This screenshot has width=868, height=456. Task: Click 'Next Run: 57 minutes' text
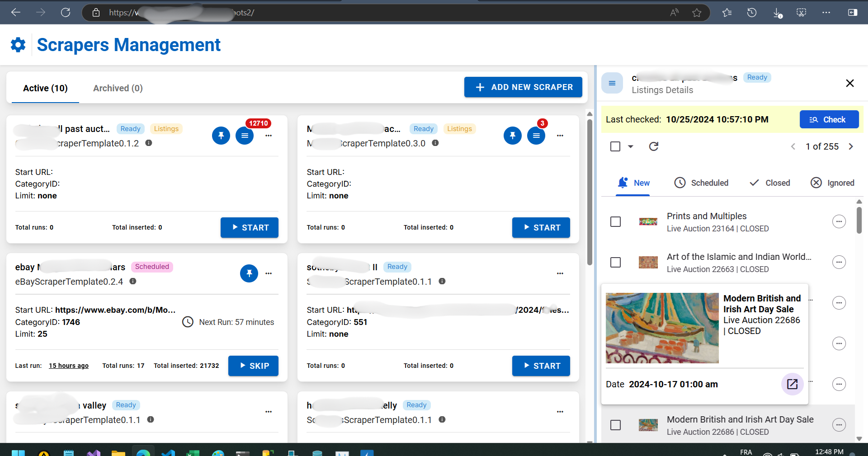coord(236,322)
